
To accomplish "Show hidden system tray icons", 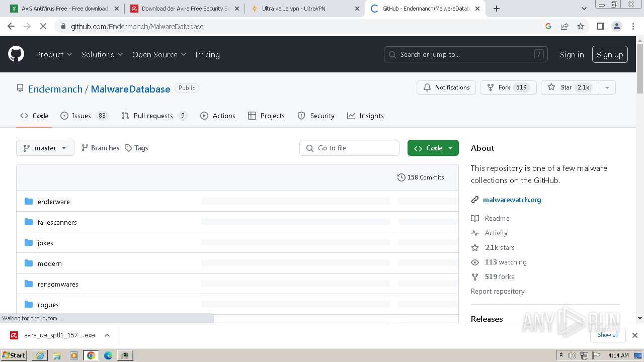I will (561, 355).
